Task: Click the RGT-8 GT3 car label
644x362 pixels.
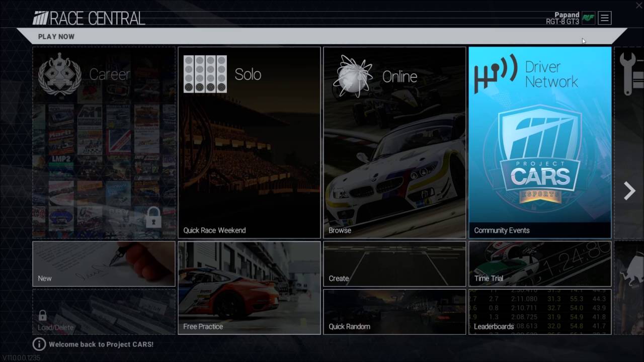Action: [x=562, y=22]
